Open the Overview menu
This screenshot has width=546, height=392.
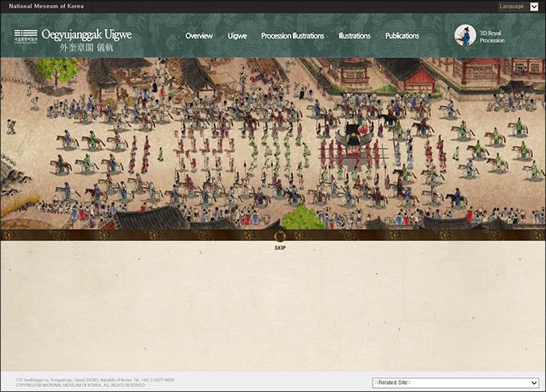coord(199,36)
